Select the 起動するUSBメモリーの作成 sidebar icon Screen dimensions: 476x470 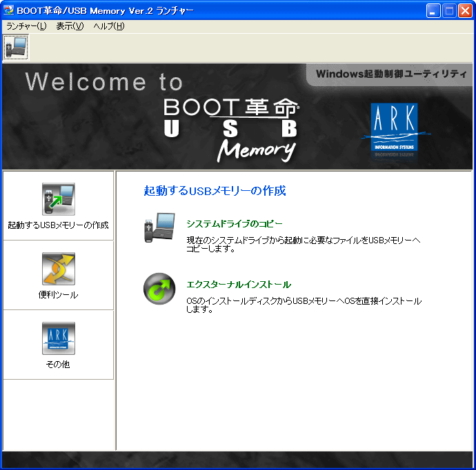pos(59,199)
